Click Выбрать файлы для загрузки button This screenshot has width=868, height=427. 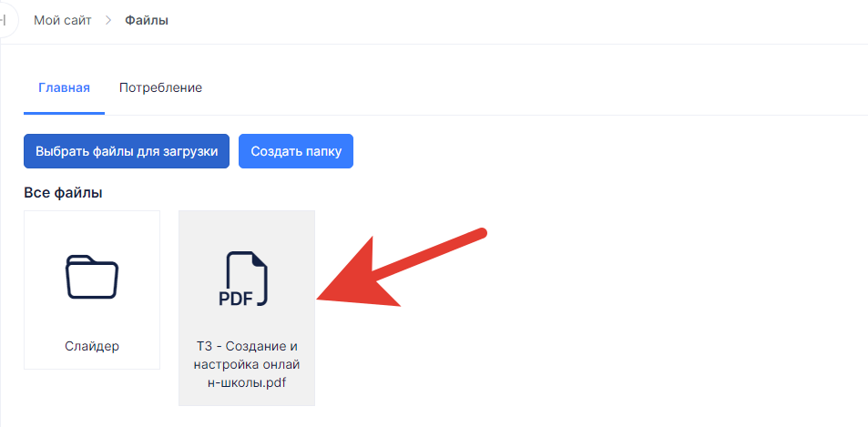click(127, 151)
